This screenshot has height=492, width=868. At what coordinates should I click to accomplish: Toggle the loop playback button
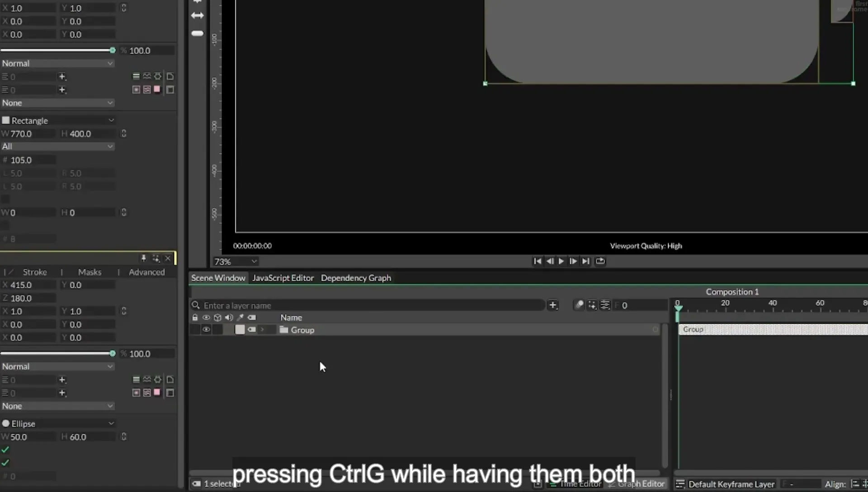[x=600, y=261]
